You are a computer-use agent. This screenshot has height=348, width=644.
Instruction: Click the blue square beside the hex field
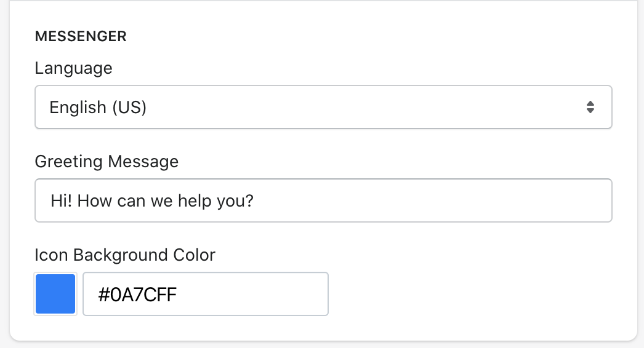[x=55, y=294]
